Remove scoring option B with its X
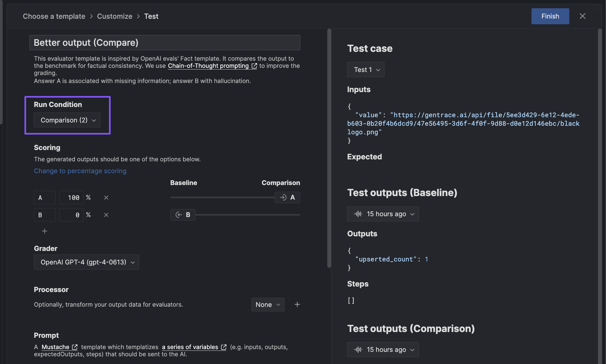Viewport: 606px width, 364px height. point(106,215)
